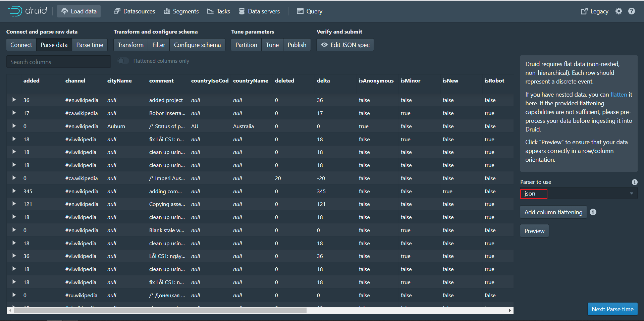Click Edit JSON spec button
644x321 pixels.
pyautogui.click(x=345, y=45)
